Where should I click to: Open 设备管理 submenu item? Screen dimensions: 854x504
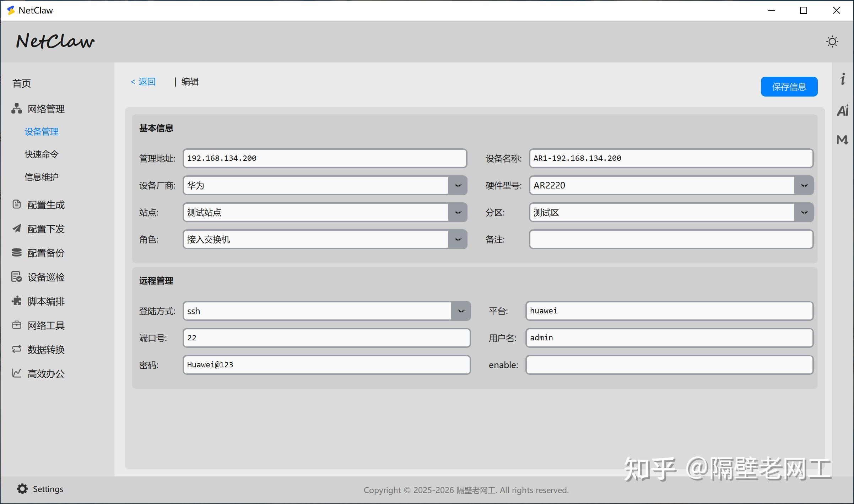(42, 132)
